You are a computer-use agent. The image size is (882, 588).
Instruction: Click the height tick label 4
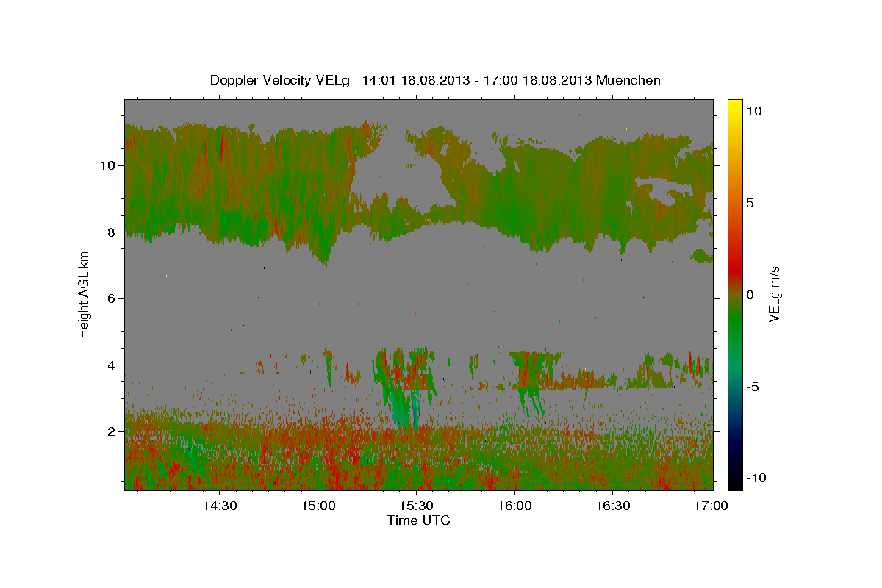(112, 365)
